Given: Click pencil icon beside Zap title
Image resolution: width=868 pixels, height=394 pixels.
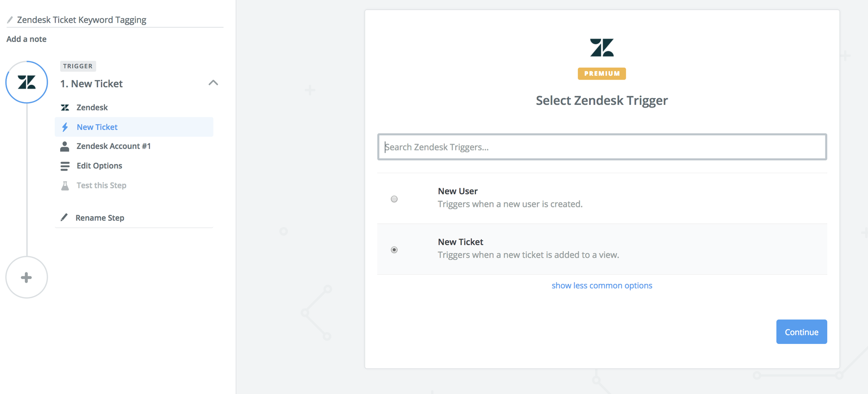Looking at the screenshot, I should [10, 20].
